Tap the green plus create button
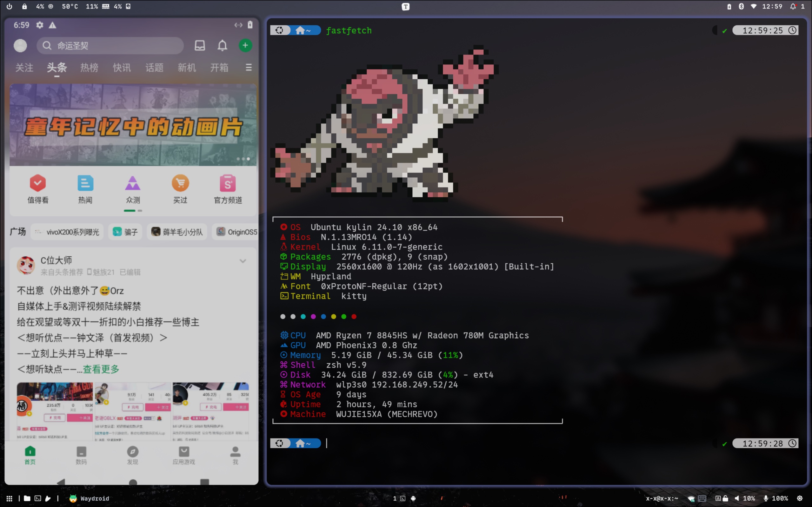Screen dimensions: 812x507 245,46
